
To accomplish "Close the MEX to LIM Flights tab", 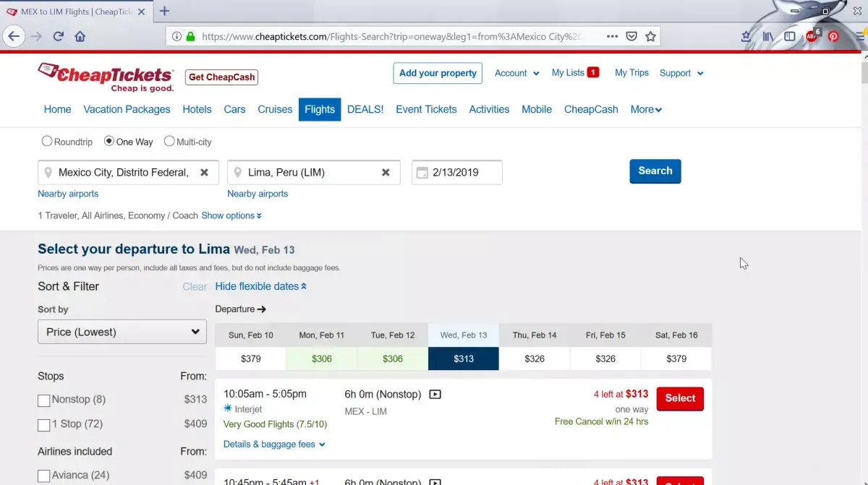I will tap(141, 11).
